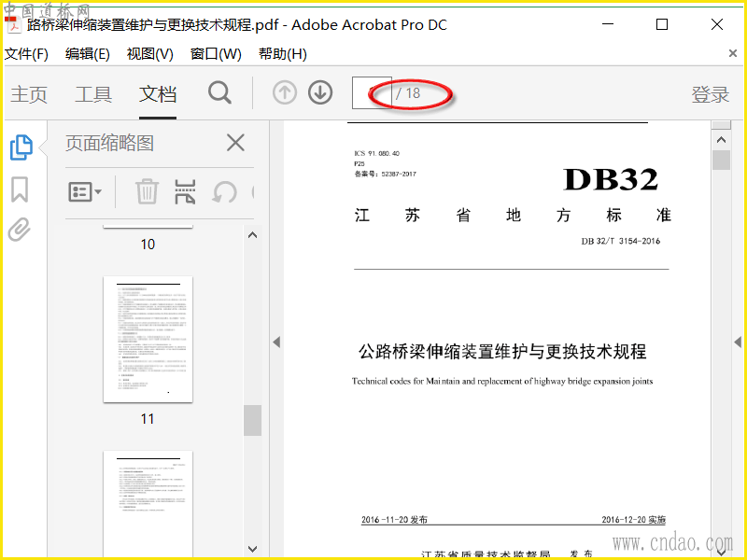
Task: Open the 视图(V) menu
Action: click(150, 54)
